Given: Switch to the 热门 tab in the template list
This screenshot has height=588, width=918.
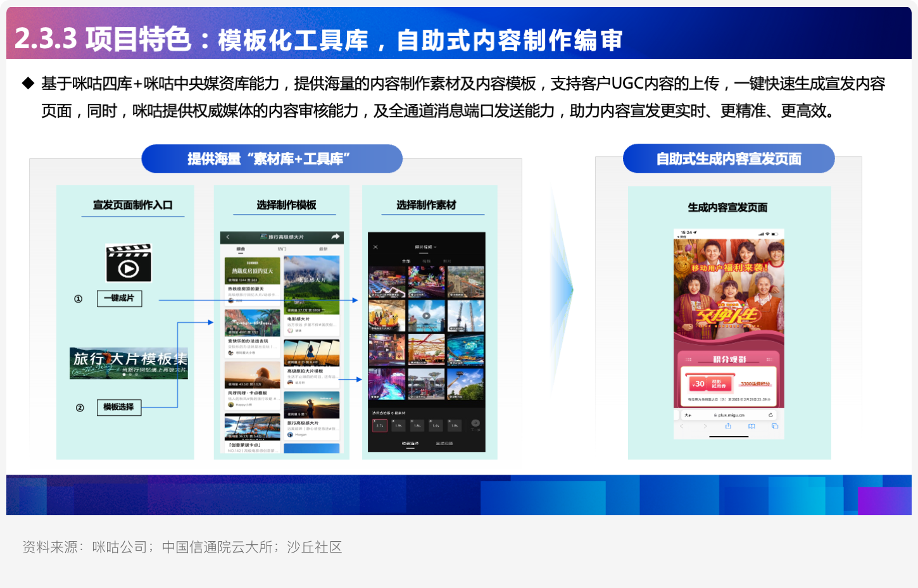Looking at the screenshot, I should point(282,249).
